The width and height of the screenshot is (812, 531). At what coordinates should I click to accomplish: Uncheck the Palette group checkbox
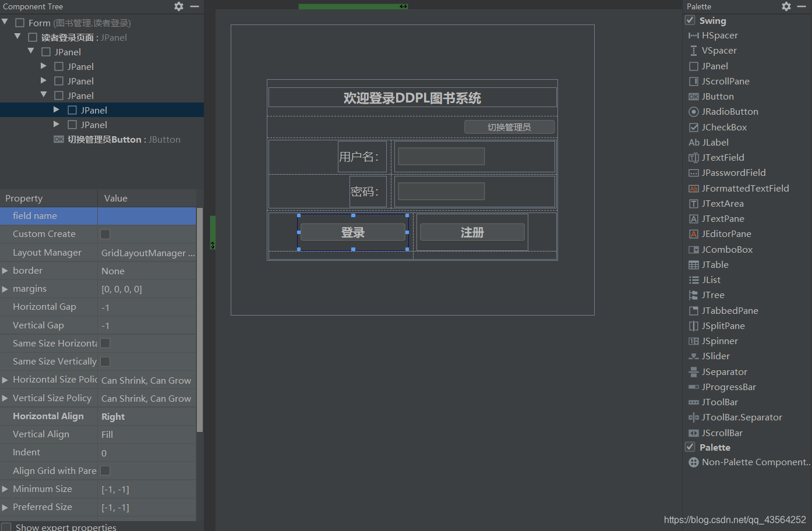pos(690,447)
